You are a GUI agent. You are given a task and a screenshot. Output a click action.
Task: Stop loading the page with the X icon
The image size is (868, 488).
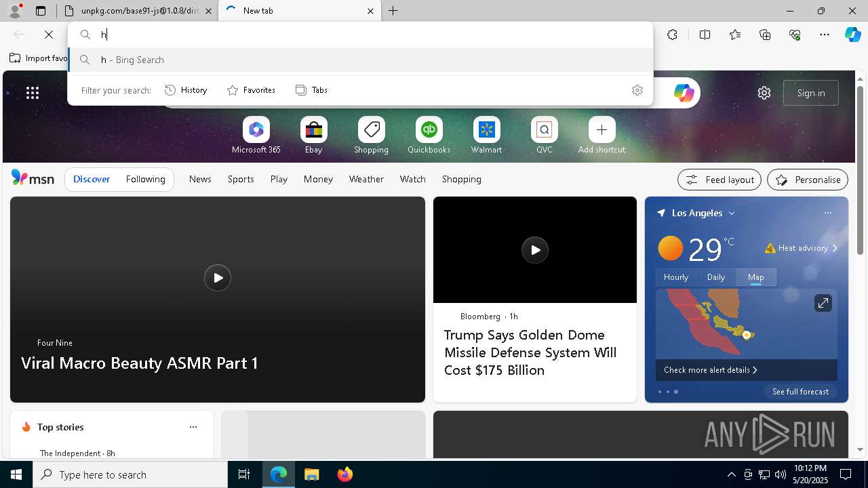tap(49, 35)
